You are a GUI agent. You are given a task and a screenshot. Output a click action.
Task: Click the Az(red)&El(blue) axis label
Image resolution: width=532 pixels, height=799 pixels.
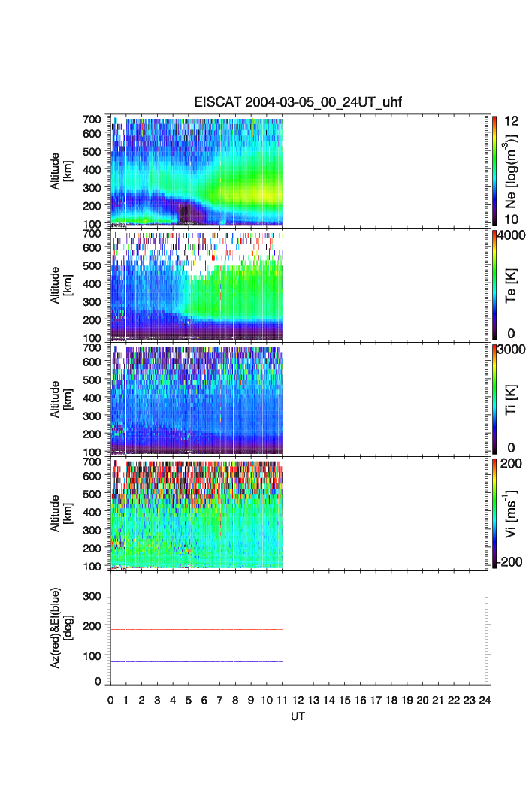(59, 628)
